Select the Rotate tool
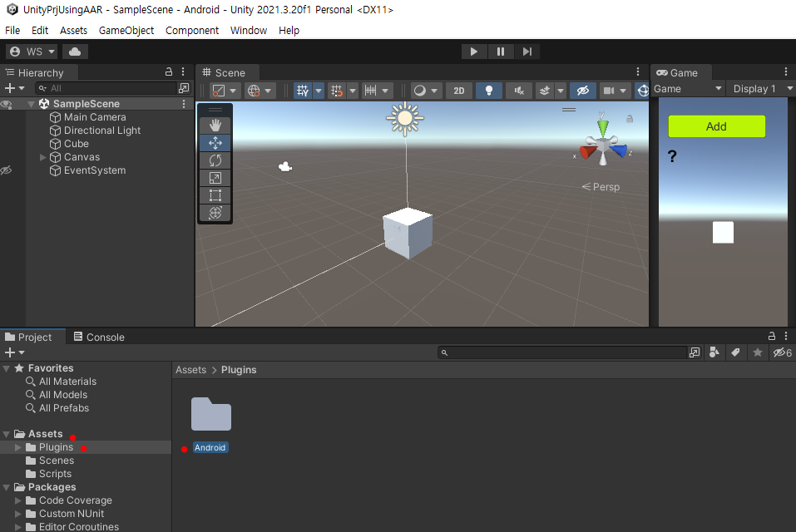This screenshot has height=532, width=796. (215, 160)
